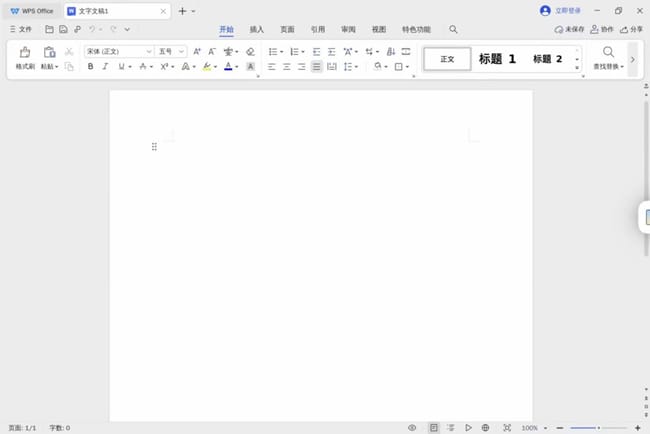Image resolution: width=650 pixels, height=434 pixels.
Task: Click the fit-to-page icon in the status bar
Action: 507,427
